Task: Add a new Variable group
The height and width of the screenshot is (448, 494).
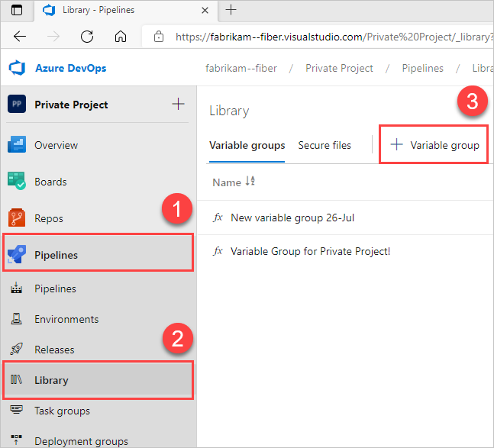Action: coord(434,145)
